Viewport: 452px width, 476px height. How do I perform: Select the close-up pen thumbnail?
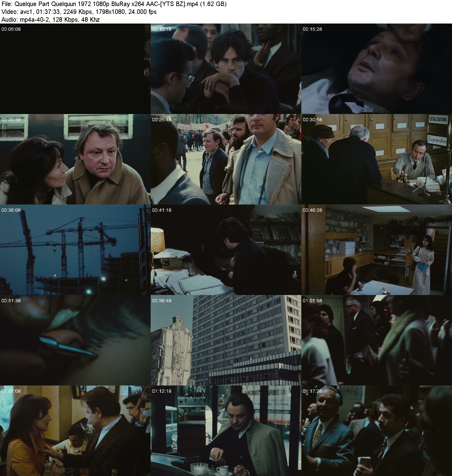point(75,340)
